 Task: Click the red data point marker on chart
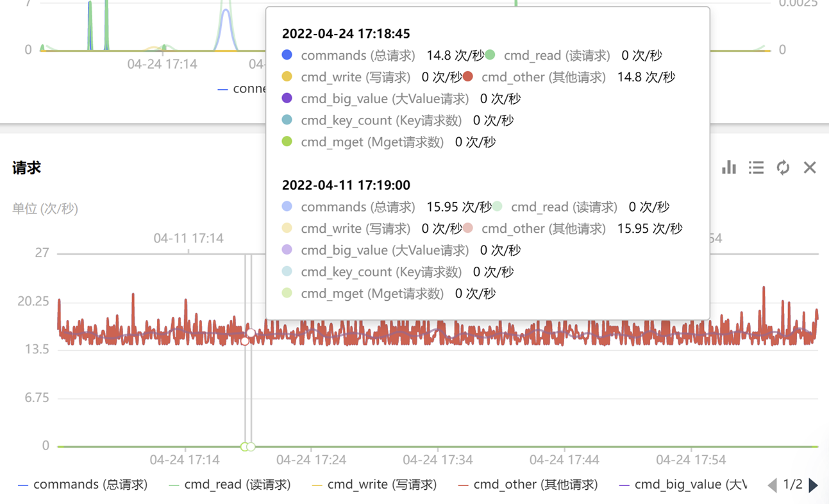245,342
